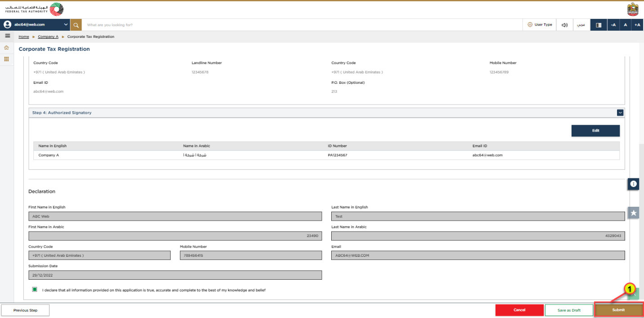Click the Submission Date field

click(x=175, y=275)
